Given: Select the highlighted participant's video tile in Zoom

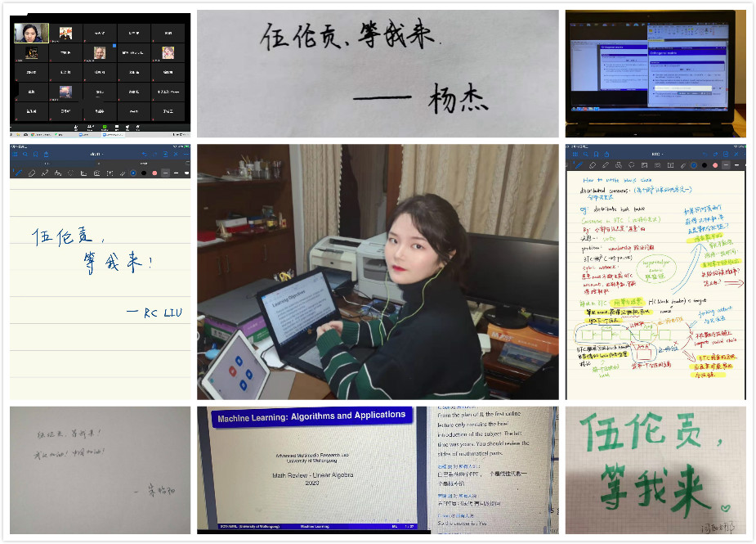Looking at the screenshot, I should click(x=31, y=33).
